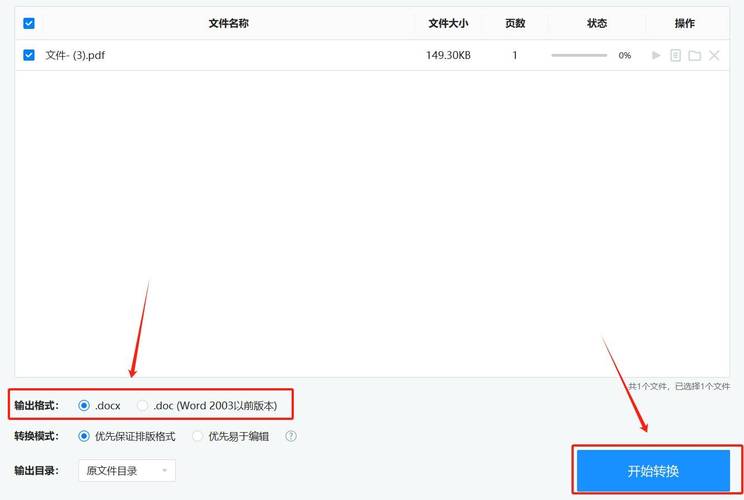Click the 共1个文件，已选择1个文件 summary text

coord(679,387)
